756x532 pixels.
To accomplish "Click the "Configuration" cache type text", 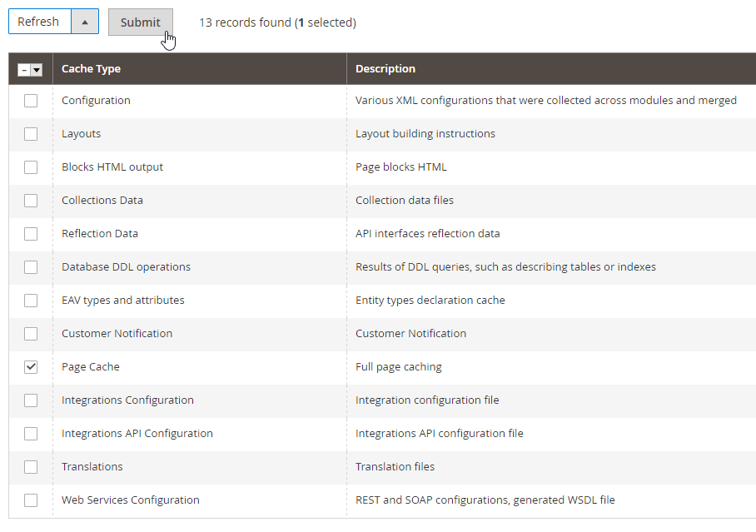I will tap(96, 101).
